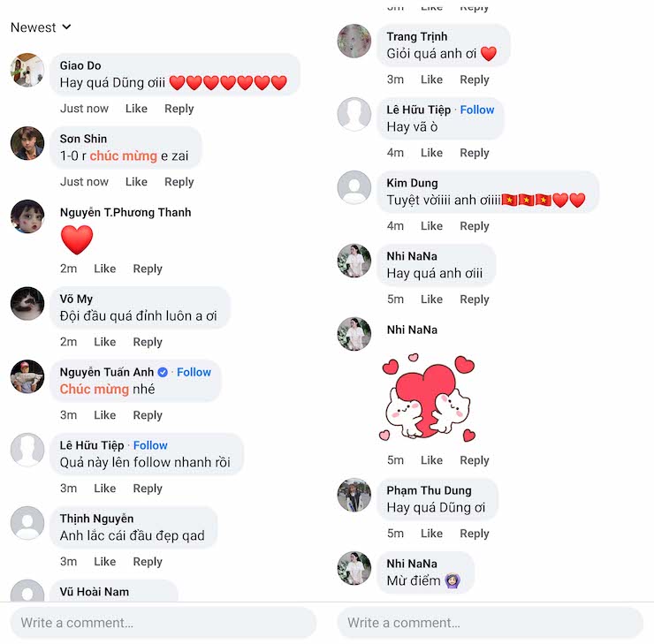Like Giao Do's comment
Image resolution: width=654 pixels, height=644 pixels.
click(136, 109)
